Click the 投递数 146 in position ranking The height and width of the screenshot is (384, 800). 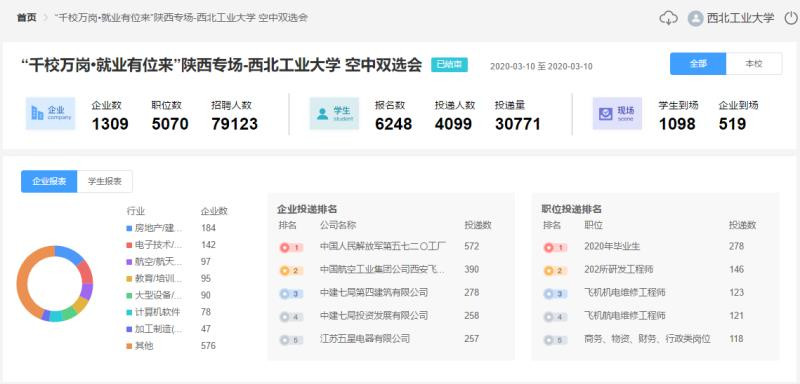click(736, 269)
